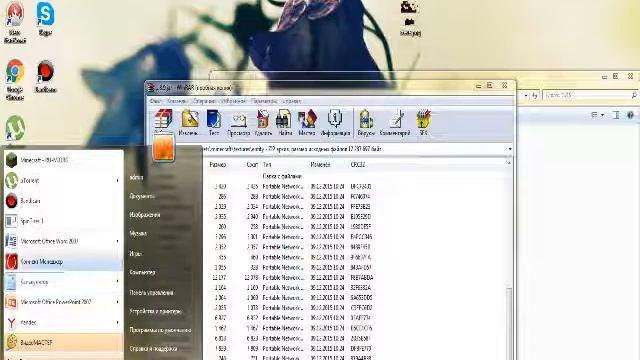
Task: Open the view options dropdown in Explorer window
Action: (x=602, y=115)
